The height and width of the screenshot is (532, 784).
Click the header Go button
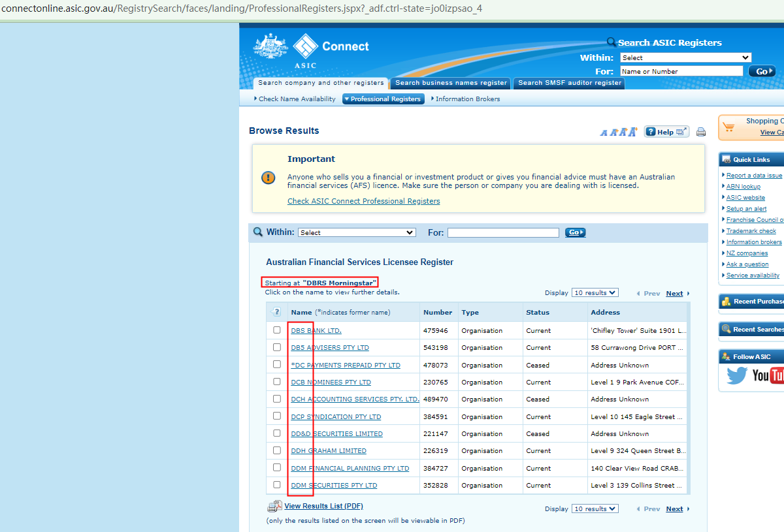(762, 71)
